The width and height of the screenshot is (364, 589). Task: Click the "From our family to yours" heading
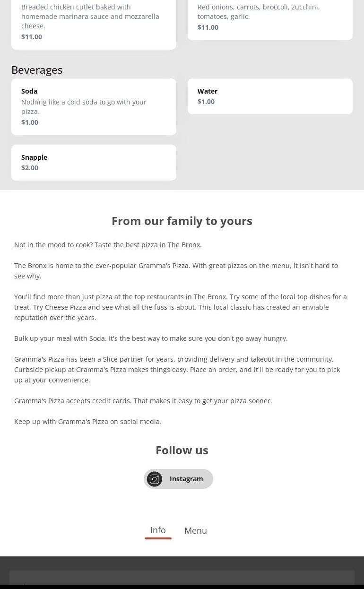[182, 221]
